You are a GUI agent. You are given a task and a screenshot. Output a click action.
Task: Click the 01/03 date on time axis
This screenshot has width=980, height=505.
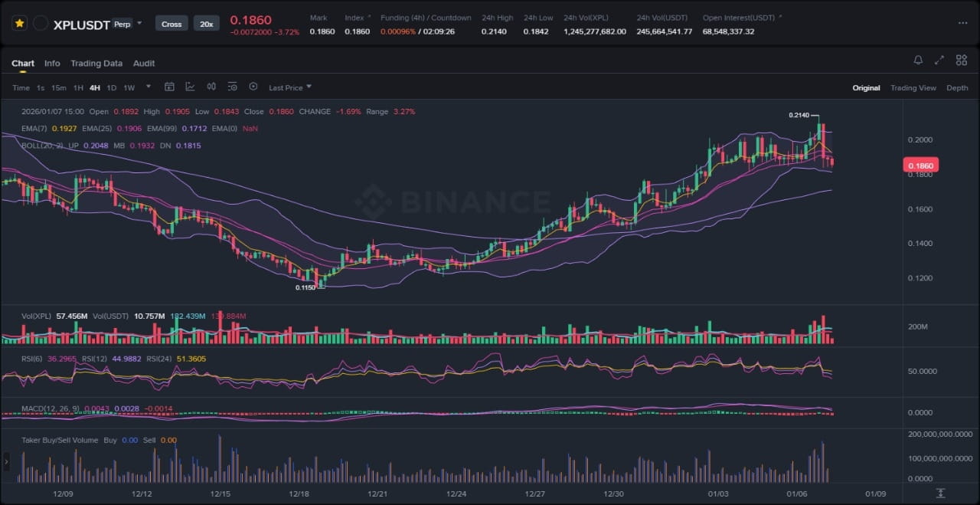tap(717, 494)
